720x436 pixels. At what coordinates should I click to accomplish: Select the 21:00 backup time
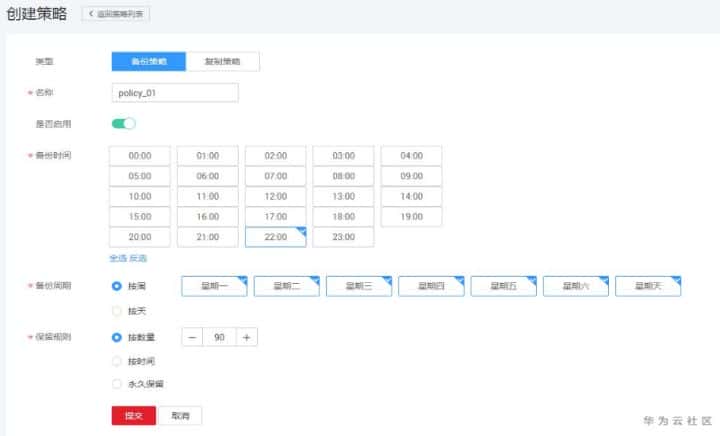point(208,237)
